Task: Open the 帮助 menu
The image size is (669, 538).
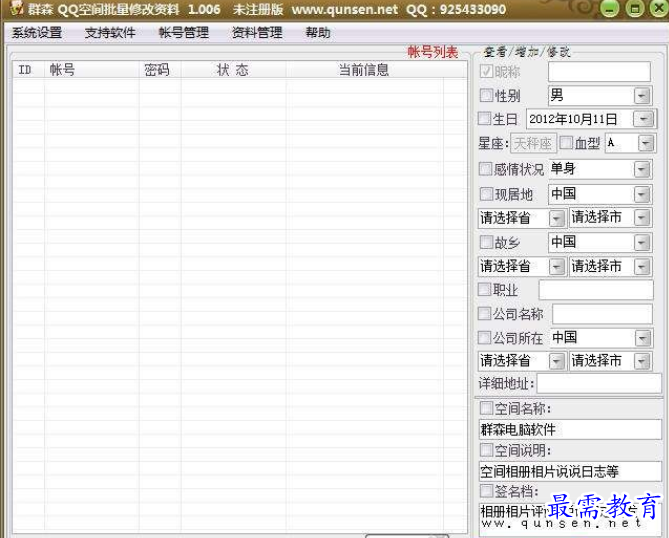Action: [318, 32]
